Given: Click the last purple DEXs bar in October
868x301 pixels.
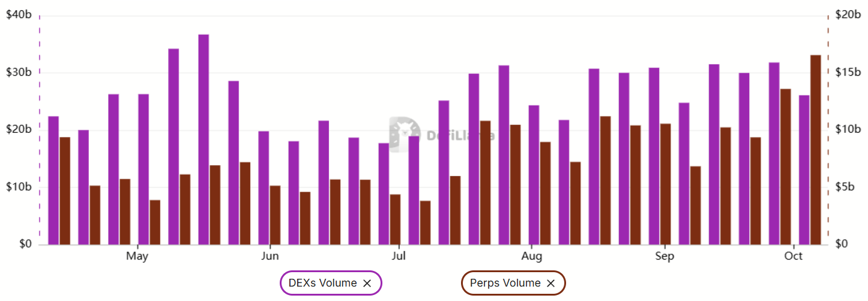Looking at the screenshot, I should (804, 170).
